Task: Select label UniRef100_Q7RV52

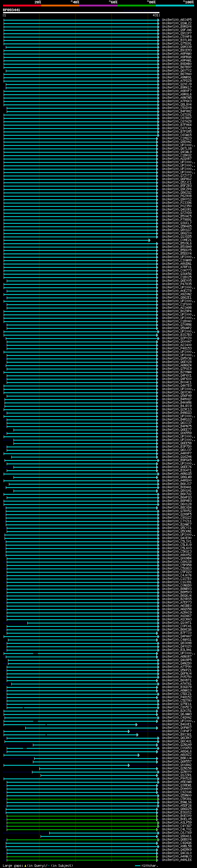Action: point(176,511)
